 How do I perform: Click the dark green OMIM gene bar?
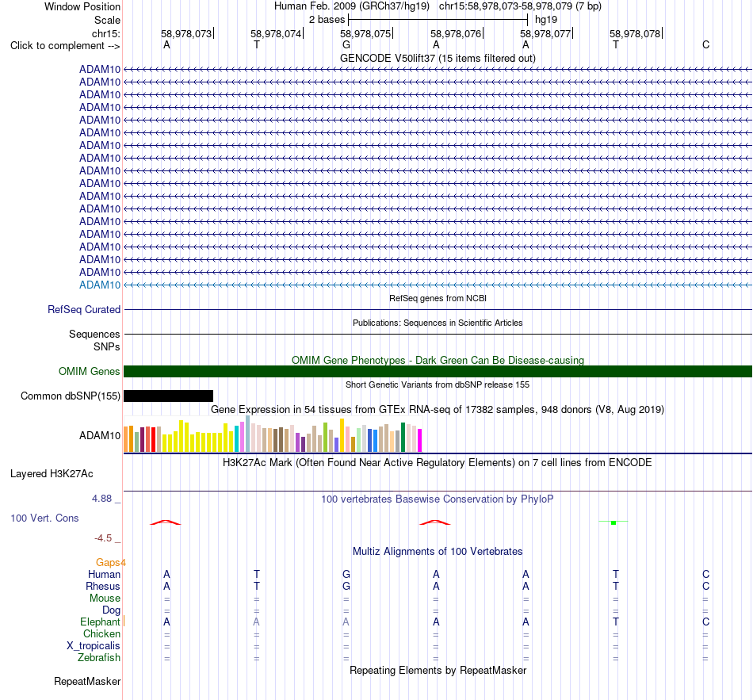[x=438, y=371]
